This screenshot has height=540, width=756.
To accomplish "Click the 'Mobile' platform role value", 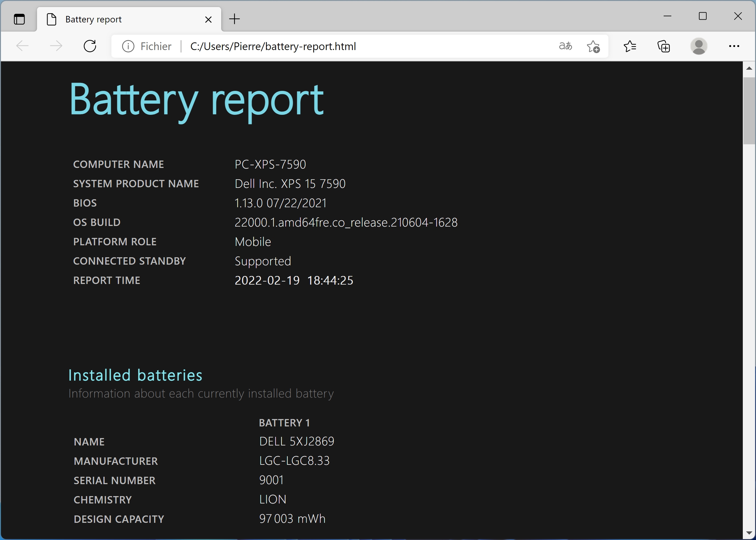I will [x=253, y=242].
